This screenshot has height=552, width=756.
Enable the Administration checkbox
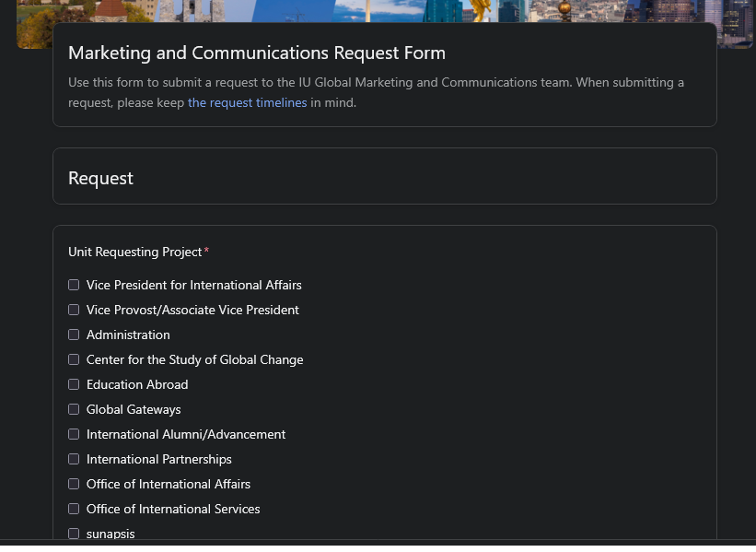point(74,335)
